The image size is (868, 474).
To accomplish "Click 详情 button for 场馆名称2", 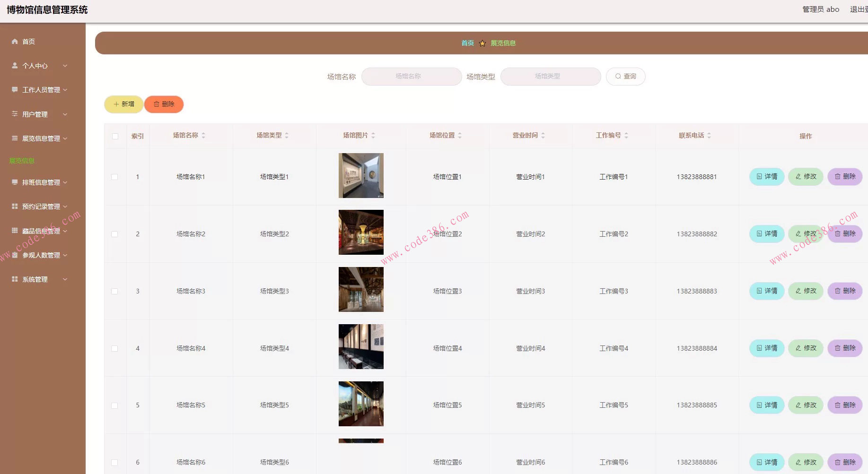I will point(767,234).
